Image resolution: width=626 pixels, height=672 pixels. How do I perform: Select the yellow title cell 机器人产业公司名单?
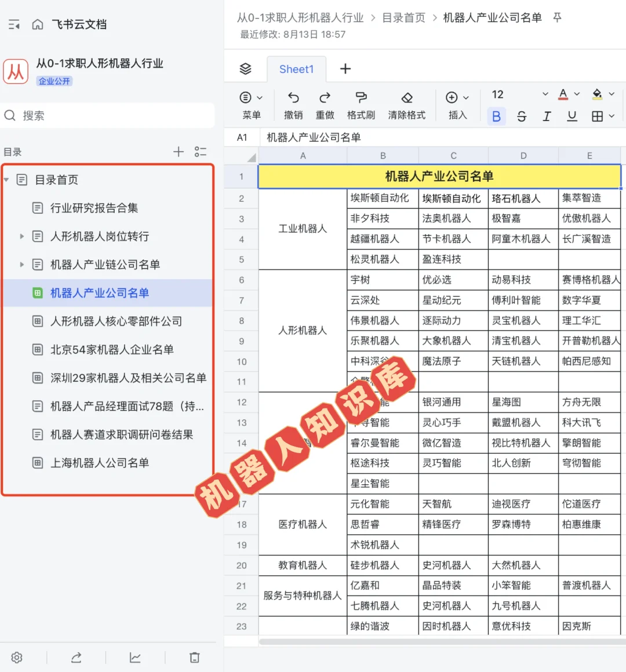pos(439,176)
